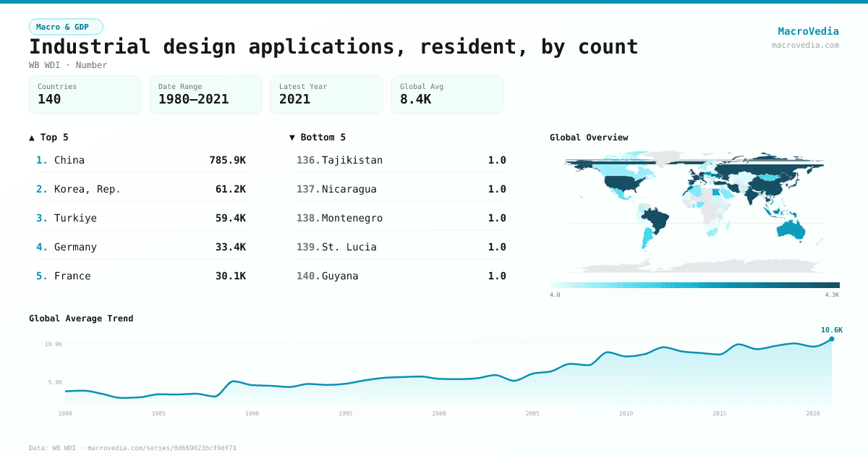
Task: Expand the Latest Year 2021 card
Action: [326, 94]
